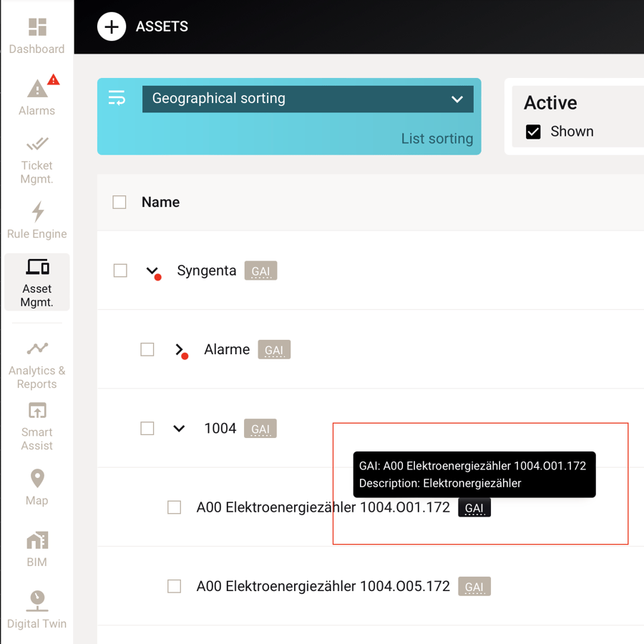Open the Geographical sorting dropdown
644x644 pixels.
click(308, 99)
